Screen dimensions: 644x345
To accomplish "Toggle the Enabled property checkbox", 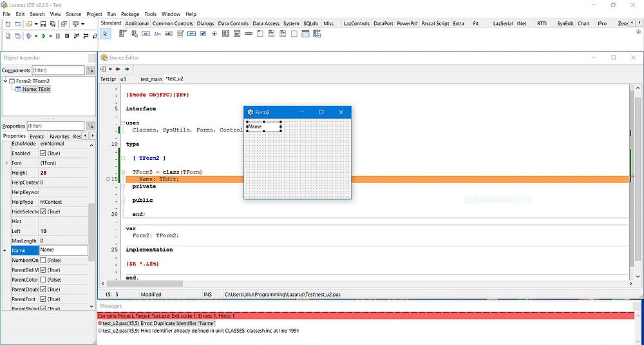I will pos(43,153).
